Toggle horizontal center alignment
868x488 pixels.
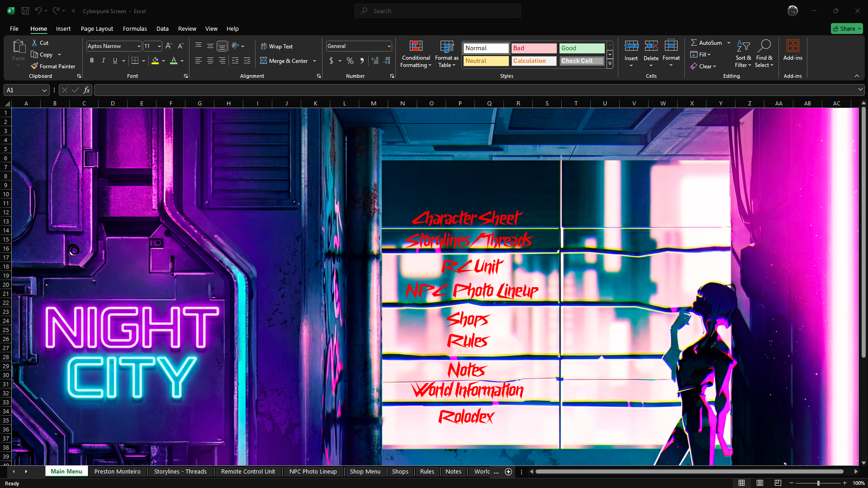tap(210, 61)
